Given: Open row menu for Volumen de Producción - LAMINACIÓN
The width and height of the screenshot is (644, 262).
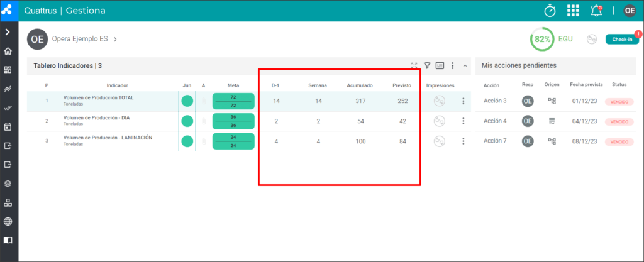Looking at the screenshot, I should [x=464, y=141].
